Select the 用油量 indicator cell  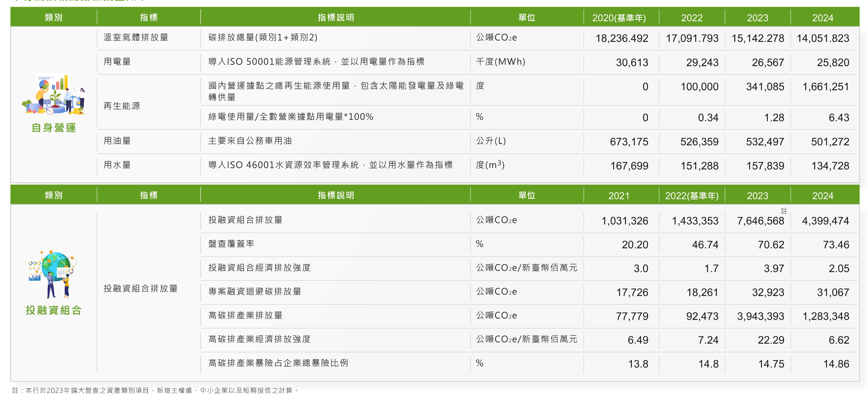[117, 141]
